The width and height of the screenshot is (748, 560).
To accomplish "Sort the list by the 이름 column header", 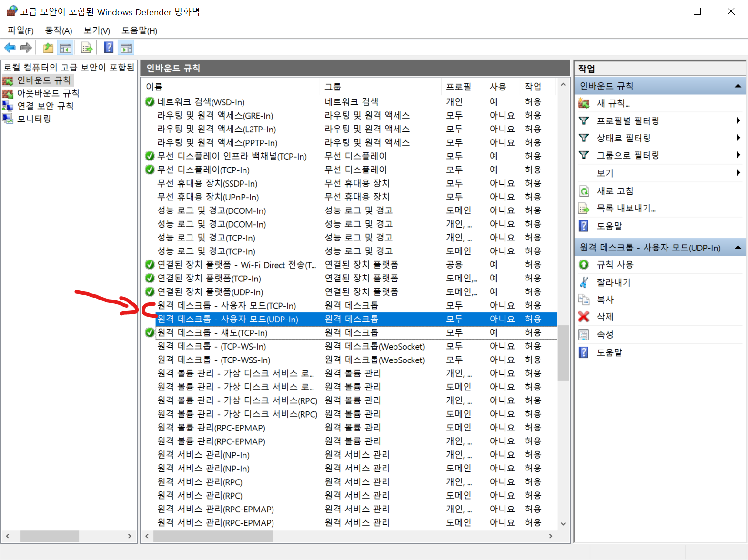I will click(x=232, y=87).
